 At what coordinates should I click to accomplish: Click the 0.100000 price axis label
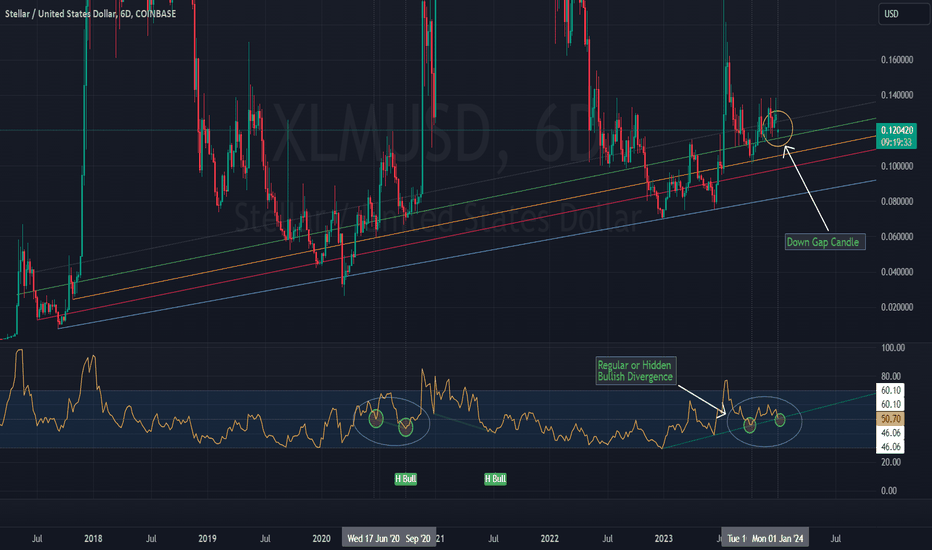point(896,166)
